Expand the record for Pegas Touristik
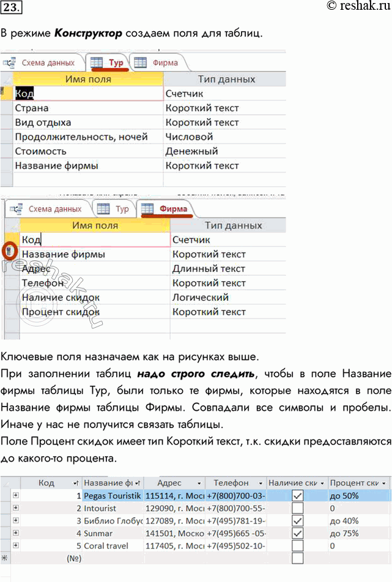 tap(15, 495)
